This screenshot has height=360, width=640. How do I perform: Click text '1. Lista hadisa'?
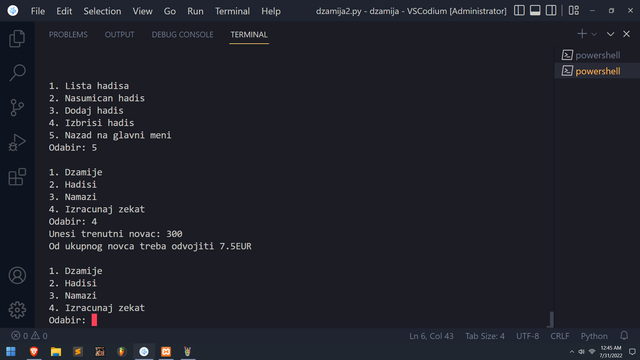89,86
